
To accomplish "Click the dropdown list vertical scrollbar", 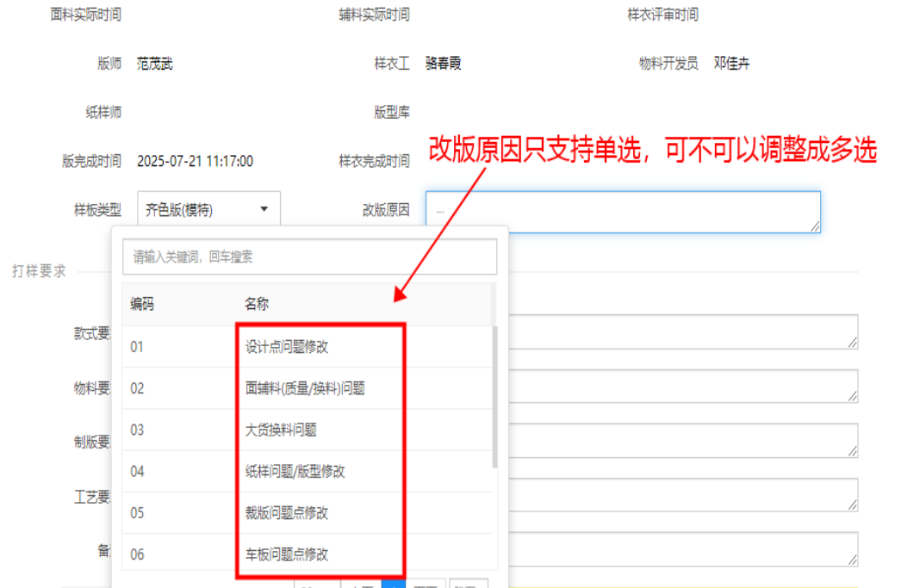I will 494,396.
